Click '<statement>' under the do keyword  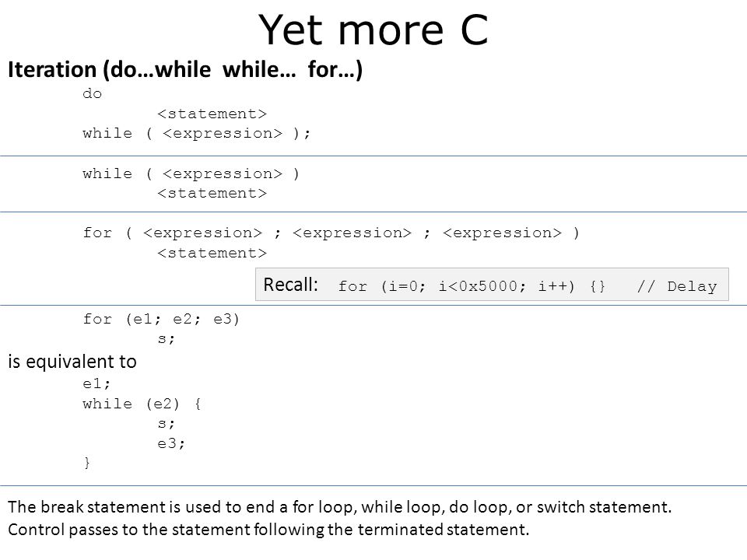(212, 114)
